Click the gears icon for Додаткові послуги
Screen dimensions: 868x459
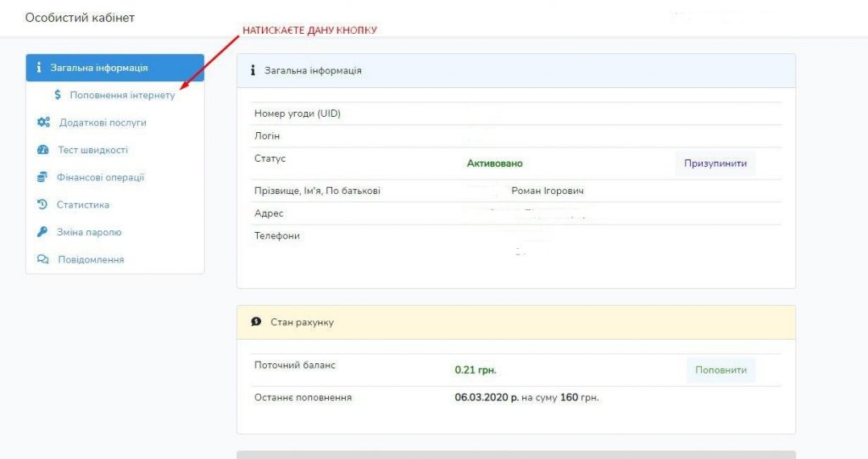[43, 122]
